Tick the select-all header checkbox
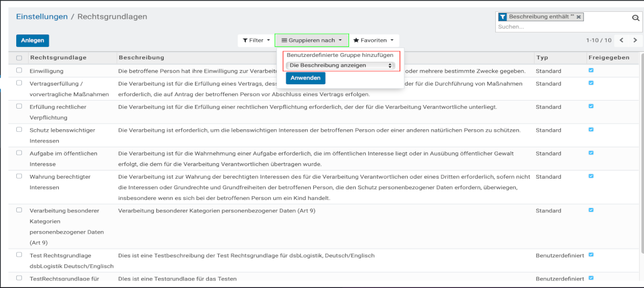Viewport: 644px width, 288px height. 19,58
